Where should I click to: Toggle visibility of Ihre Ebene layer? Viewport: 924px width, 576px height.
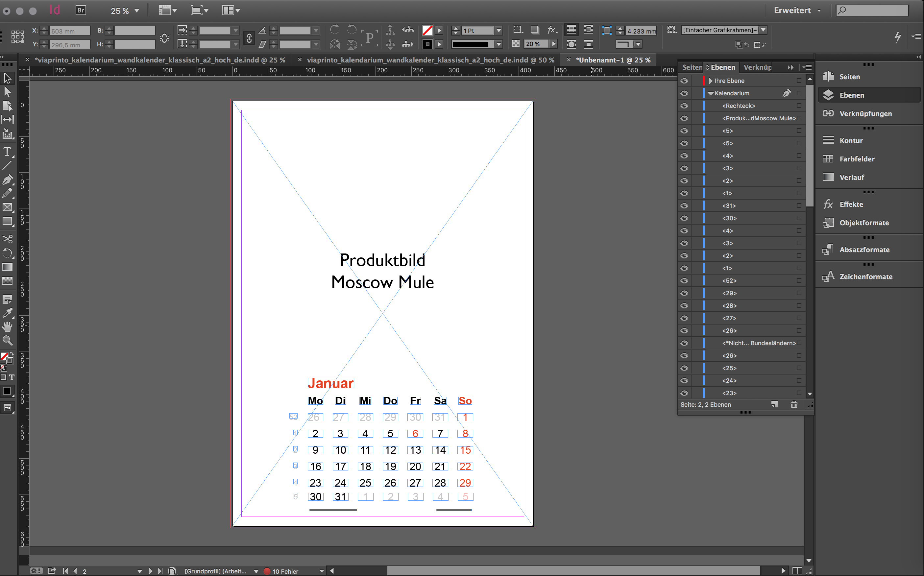point(684,81)
